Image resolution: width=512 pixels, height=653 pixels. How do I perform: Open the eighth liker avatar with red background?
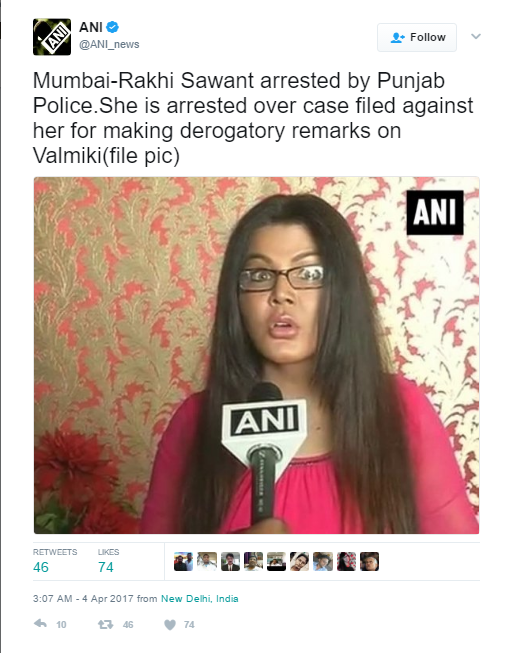coord(346,561)
